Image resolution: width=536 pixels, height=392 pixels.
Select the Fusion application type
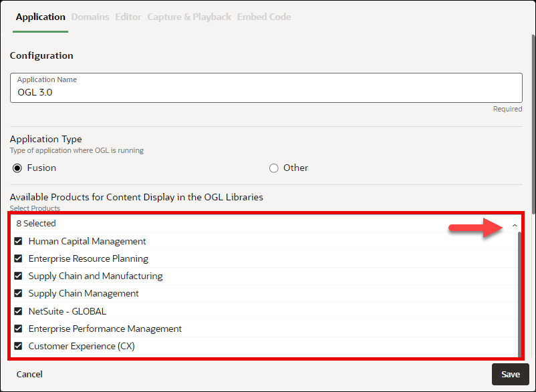[17, 168]
